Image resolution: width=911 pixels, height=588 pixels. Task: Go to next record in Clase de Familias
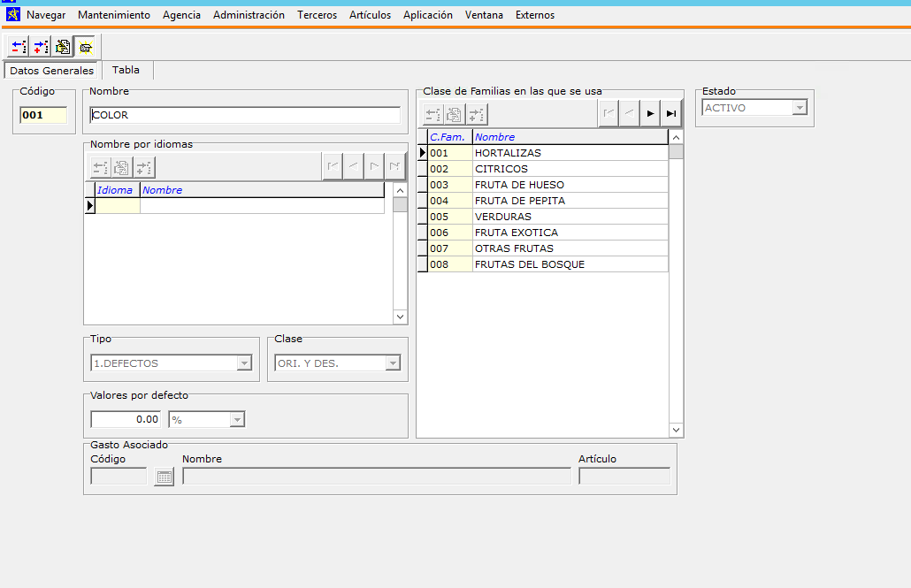pyautogui.click(x=651, y=113)
